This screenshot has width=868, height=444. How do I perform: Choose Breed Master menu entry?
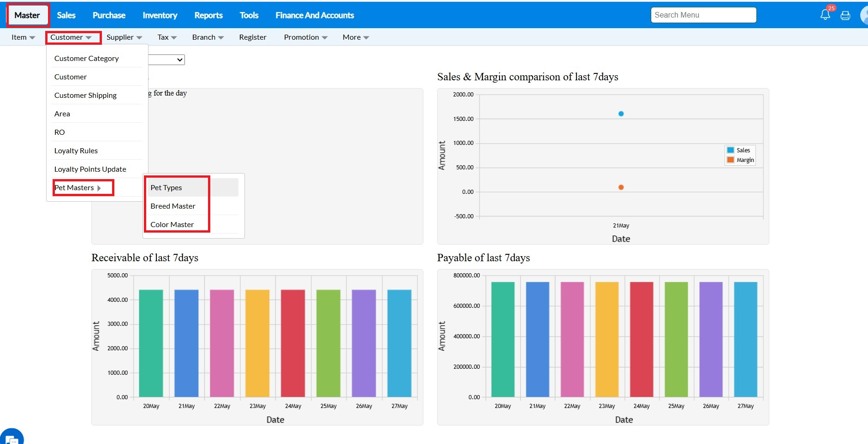pos(173,206)
